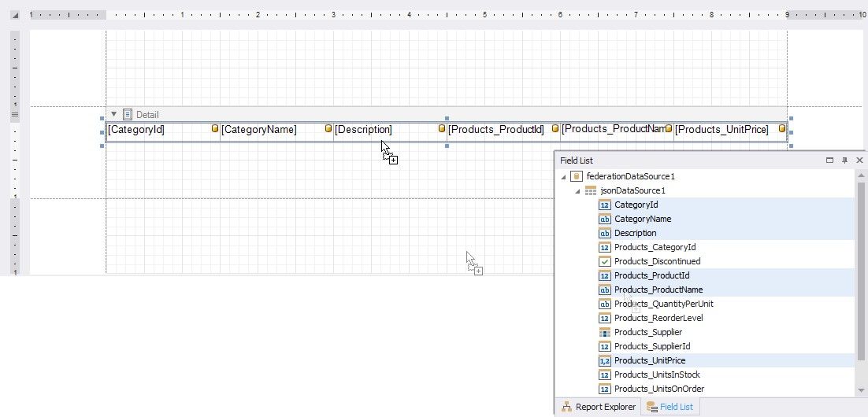Click the jsonDataSource1 table icon
This screenshot has width=868, height=417.
pyautogui.click(x=591, y=190)
